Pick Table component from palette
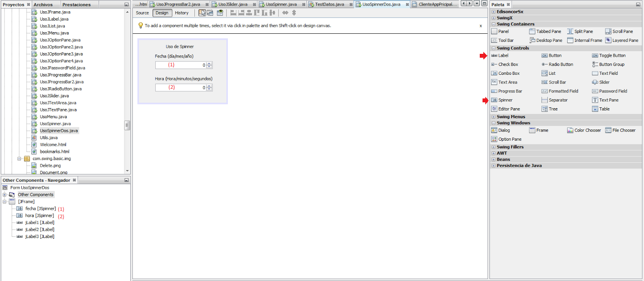Screen dimensions: 644x281 601,109
